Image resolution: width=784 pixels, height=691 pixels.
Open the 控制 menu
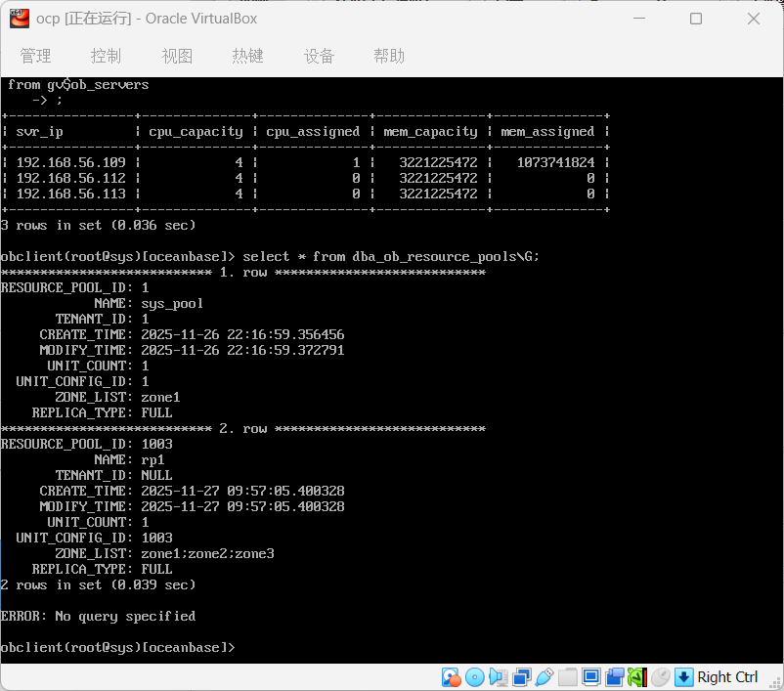point(106,56)
